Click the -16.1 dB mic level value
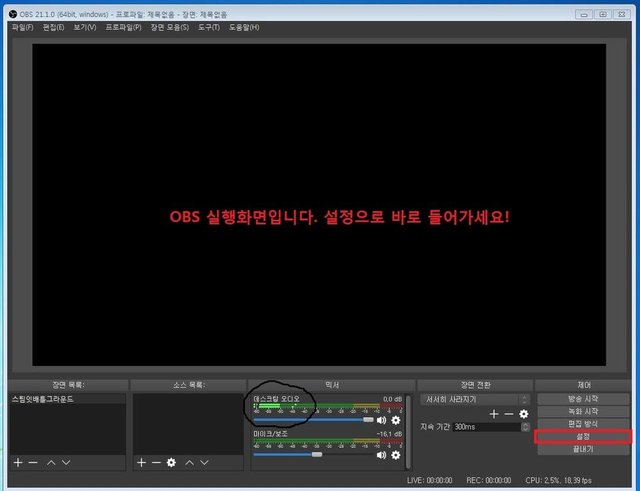The image size is (640, 491). (x=389, y=434)
